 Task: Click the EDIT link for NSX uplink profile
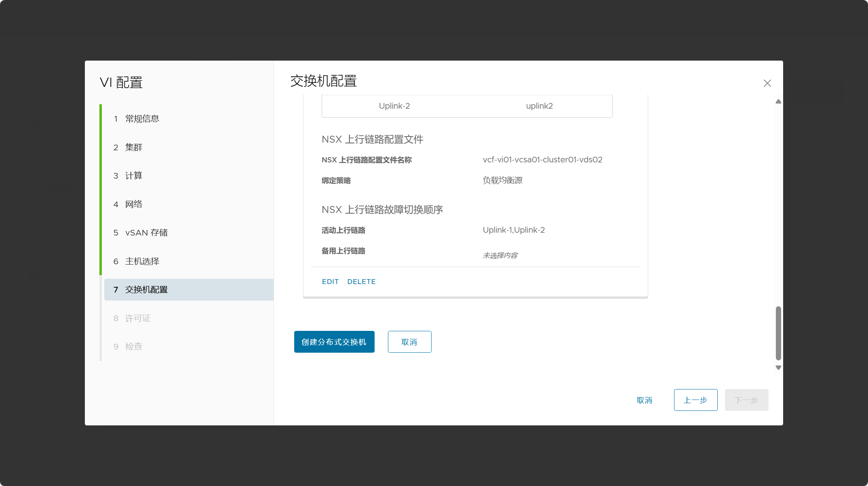click(330, 282)
